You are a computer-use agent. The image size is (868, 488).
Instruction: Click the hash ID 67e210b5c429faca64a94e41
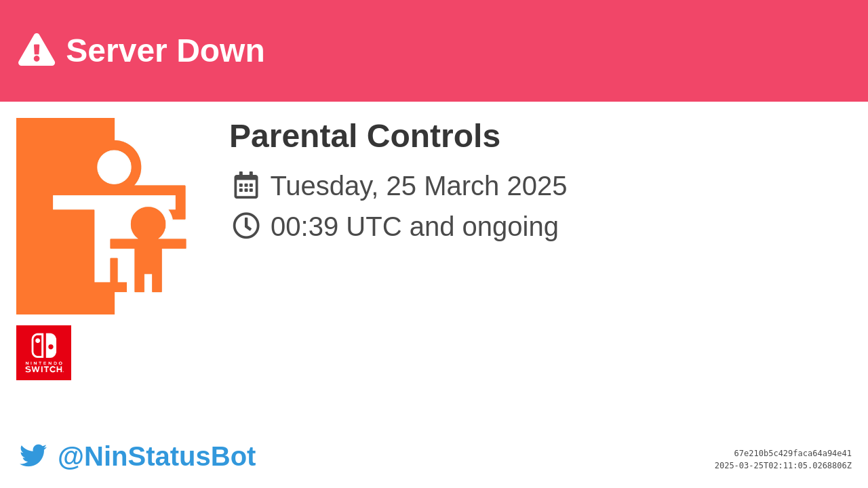pos(793,453)
